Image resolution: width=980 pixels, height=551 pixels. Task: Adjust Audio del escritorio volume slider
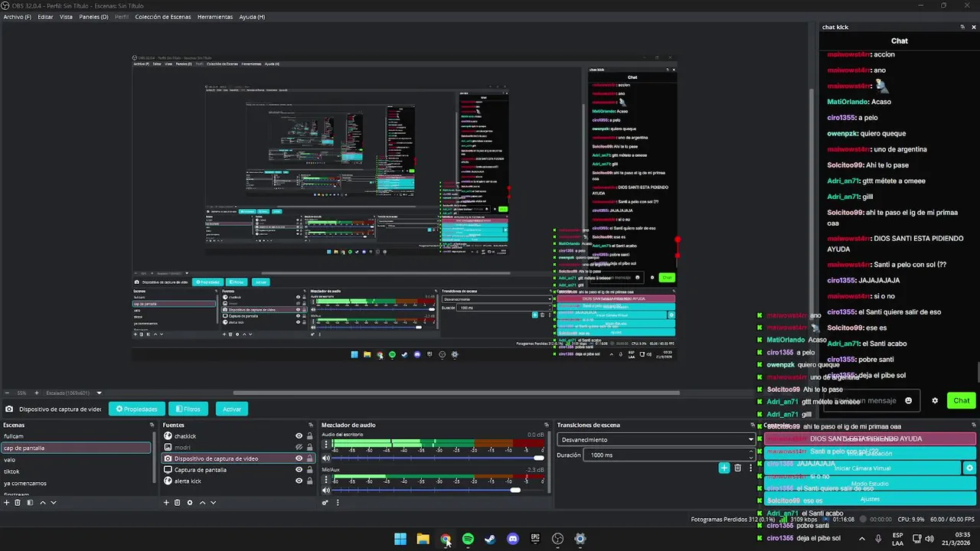tap(438, 458)
